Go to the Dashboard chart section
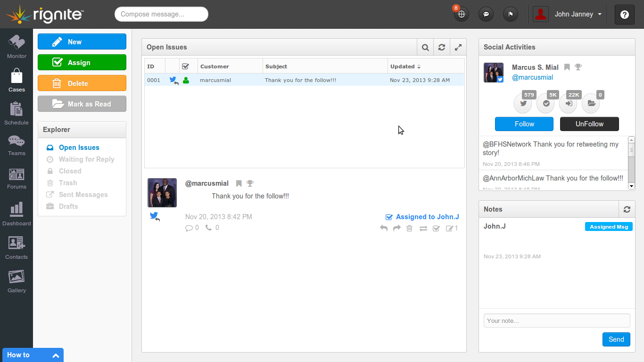644x362 pixels. coord(17,214)
